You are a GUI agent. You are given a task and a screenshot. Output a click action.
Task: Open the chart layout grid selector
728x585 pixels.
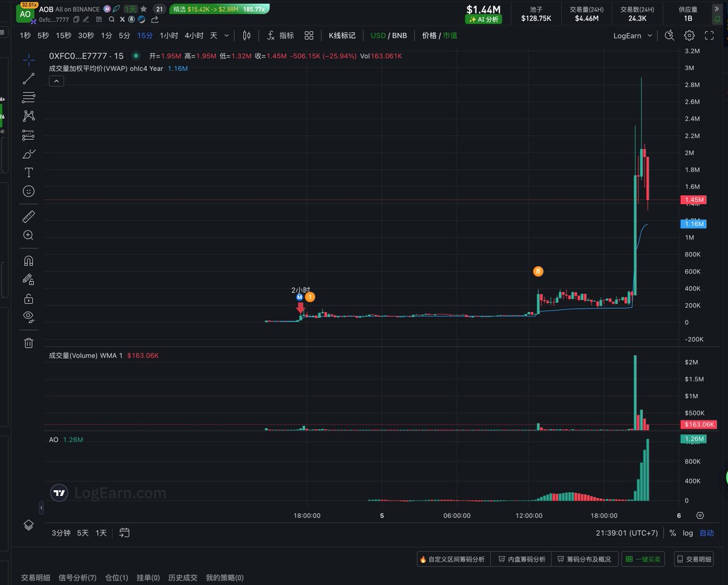tap(309, 36)
